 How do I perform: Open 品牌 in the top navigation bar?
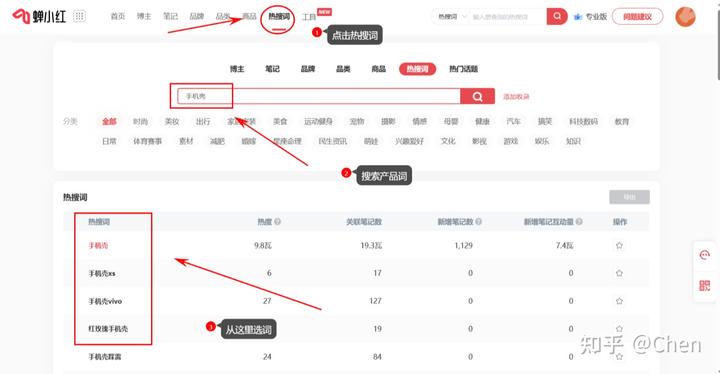pos(197,17)
